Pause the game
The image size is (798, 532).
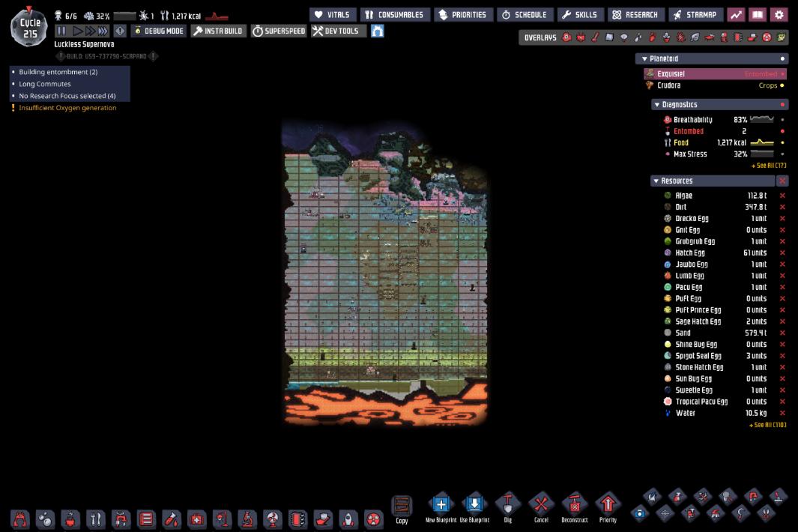click(x=61, y=31)
